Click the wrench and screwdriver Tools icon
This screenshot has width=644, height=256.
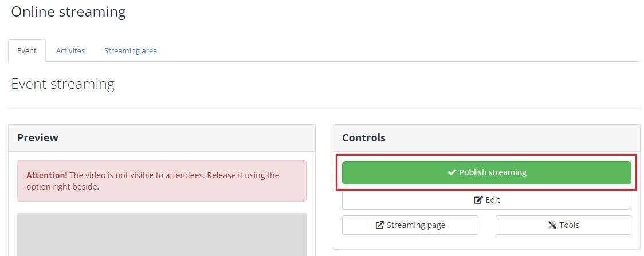(552, 225)
